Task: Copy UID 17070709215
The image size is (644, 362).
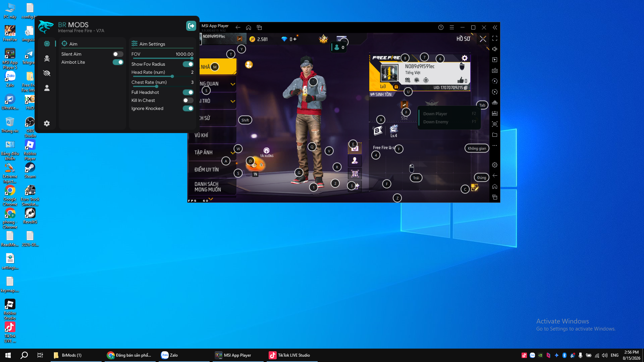Action: click(466, 88)
